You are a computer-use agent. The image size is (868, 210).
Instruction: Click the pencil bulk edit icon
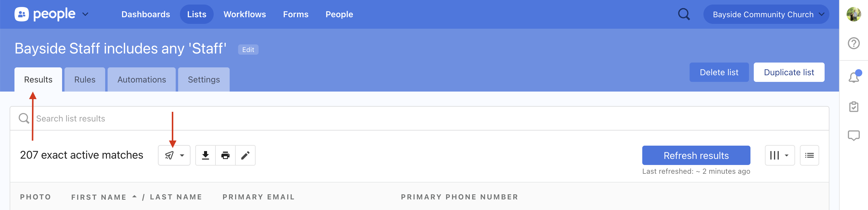point(245,155)
